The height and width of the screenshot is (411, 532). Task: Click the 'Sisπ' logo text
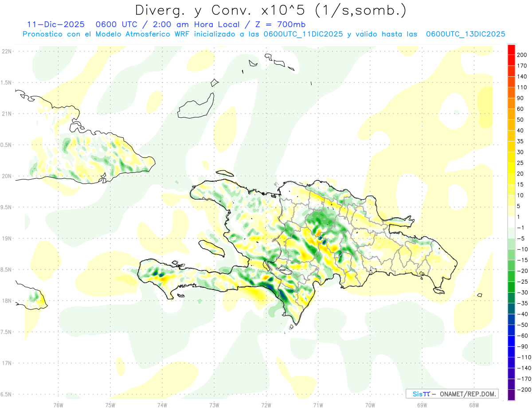click(x=421, y=394)
